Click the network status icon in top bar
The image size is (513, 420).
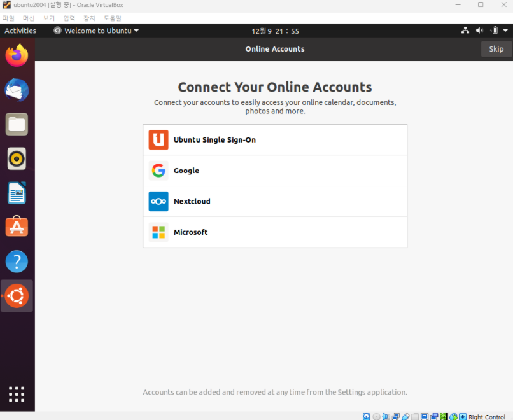465,31
